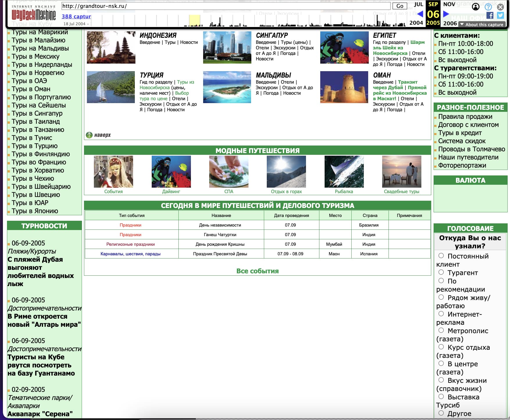Open the Свадебные туры link
The height and width of the screenshot is (420, 510).
point(402,191)
